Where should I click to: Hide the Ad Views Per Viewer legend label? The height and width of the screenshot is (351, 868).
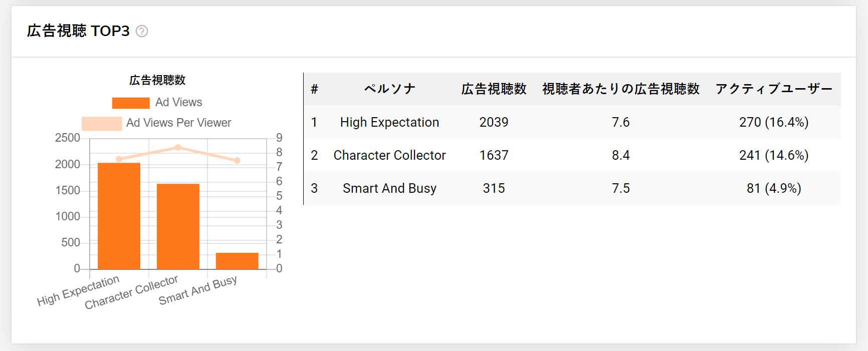[x=178, y=123]
